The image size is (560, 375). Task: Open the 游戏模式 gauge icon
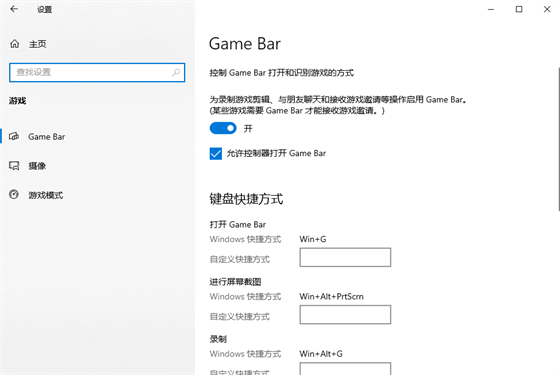(14, 195)
